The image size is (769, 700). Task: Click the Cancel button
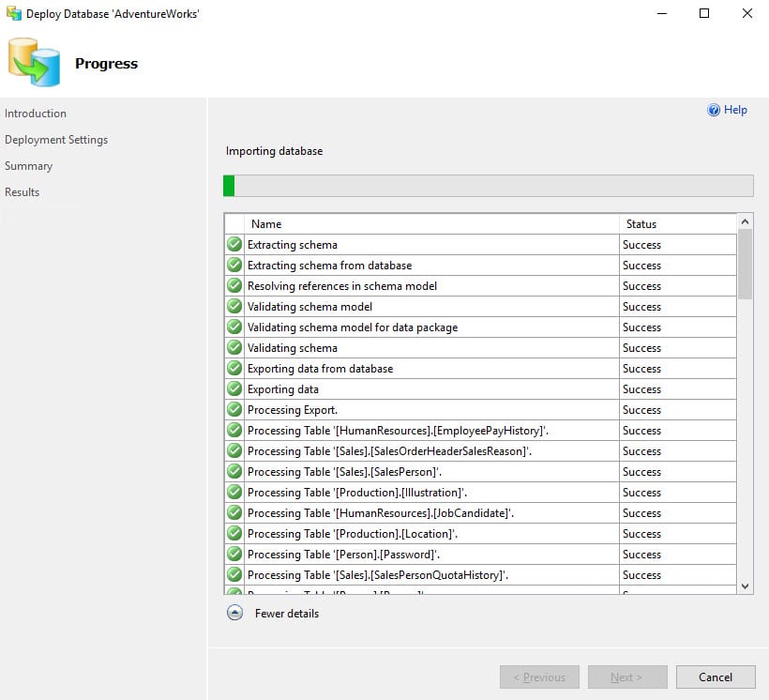[716, 677]
